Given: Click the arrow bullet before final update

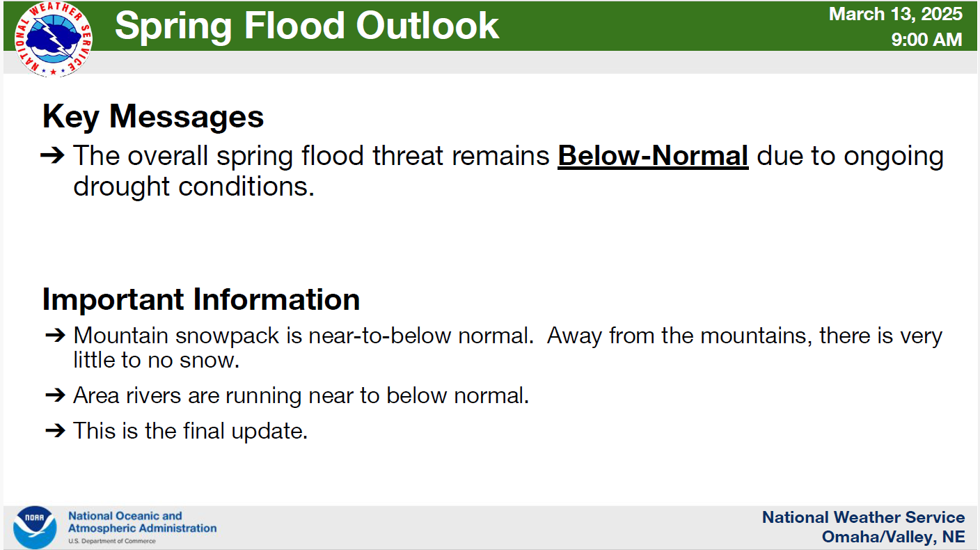Looking at the screenshot, I should coord(55,431).
